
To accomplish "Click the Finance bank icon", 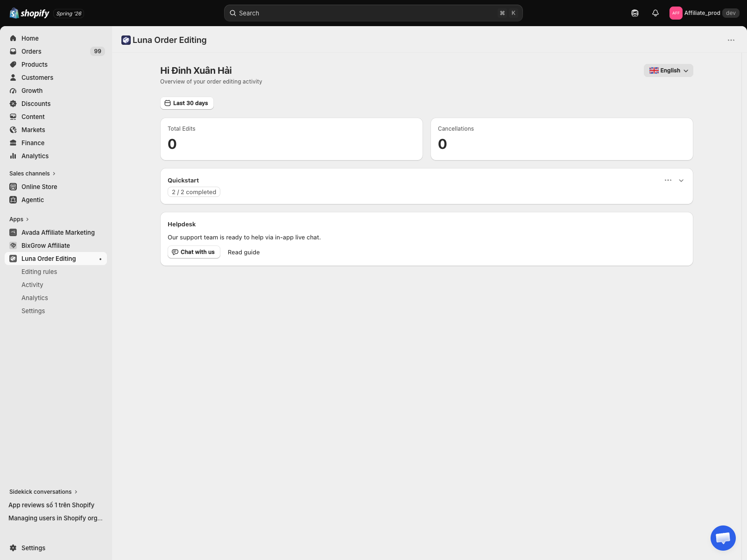I will click(13, 143).
